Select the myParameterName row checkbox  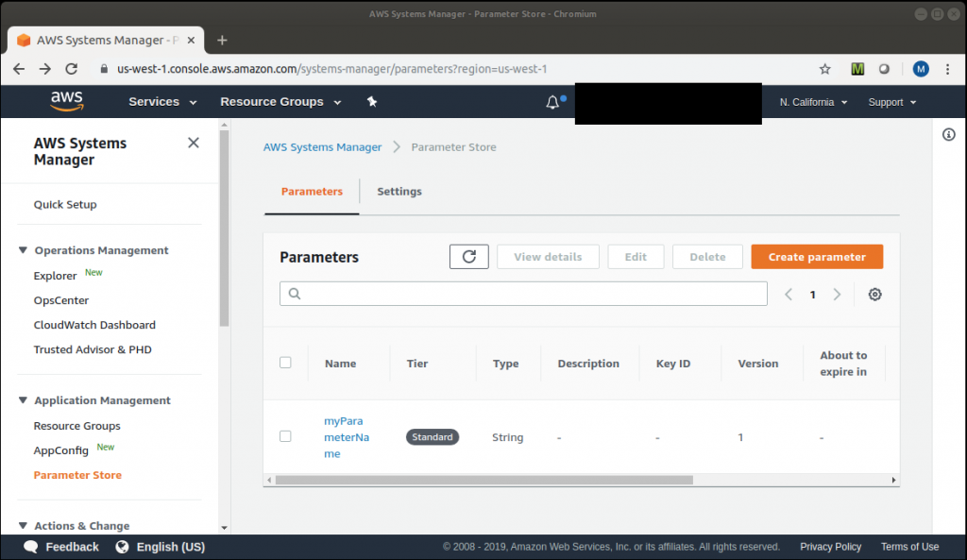pyautogui.click(x=285, y=436)
